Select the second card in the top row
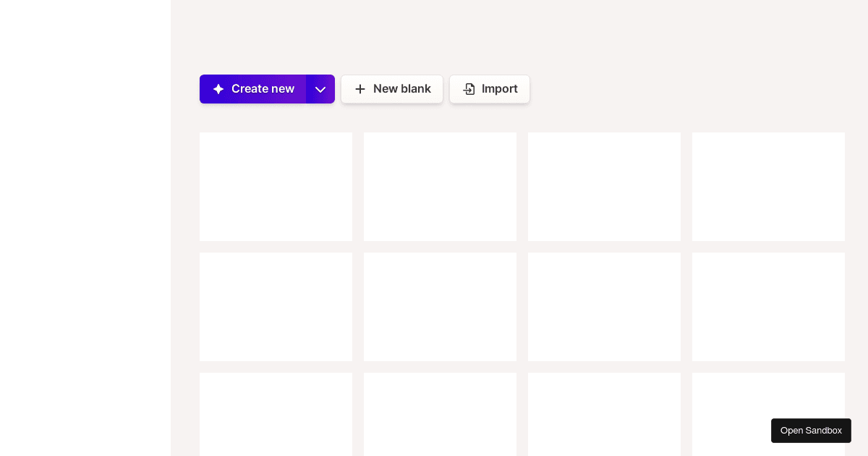This screenshot has height=456, width=868. pyautogui.click(x=440, y=187)
